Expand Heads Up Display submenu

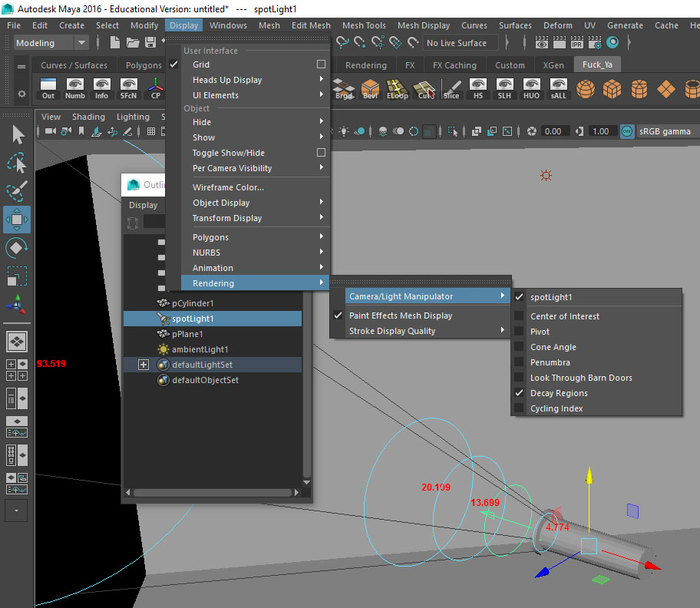pyautogui.click(x=256, y=80)
